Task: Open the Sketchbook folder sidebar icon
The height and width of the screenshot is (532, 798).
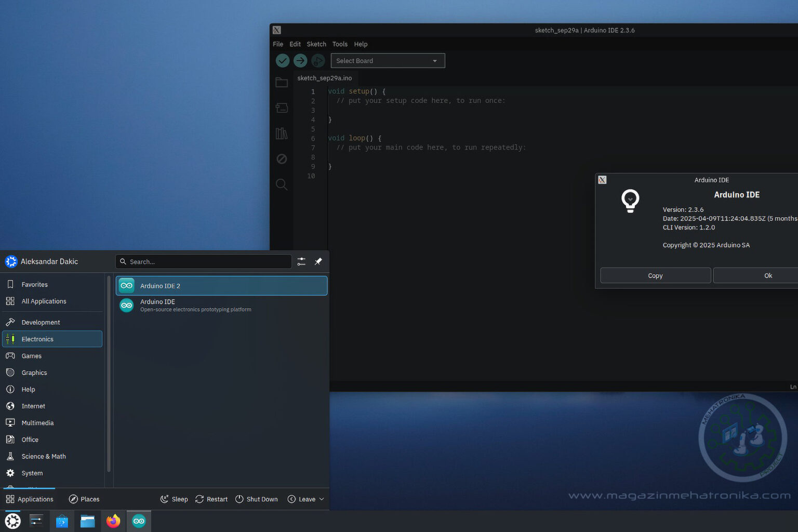Action: coord(282,83)
